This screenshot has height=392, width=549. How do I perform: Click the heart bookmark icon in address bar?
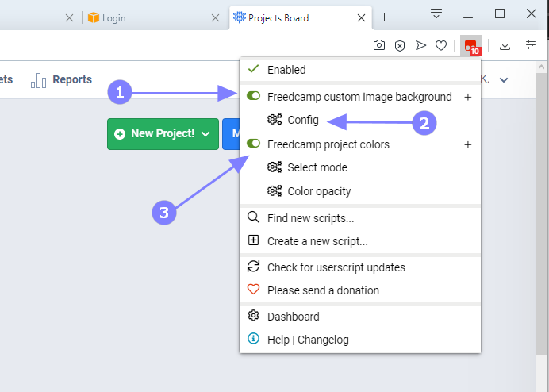pyautogui.click(x=441, y=45)
